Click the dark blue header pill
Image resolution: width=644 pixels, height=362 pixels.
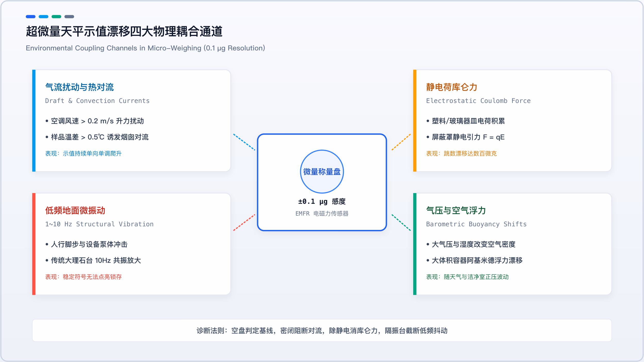point(31,17)
